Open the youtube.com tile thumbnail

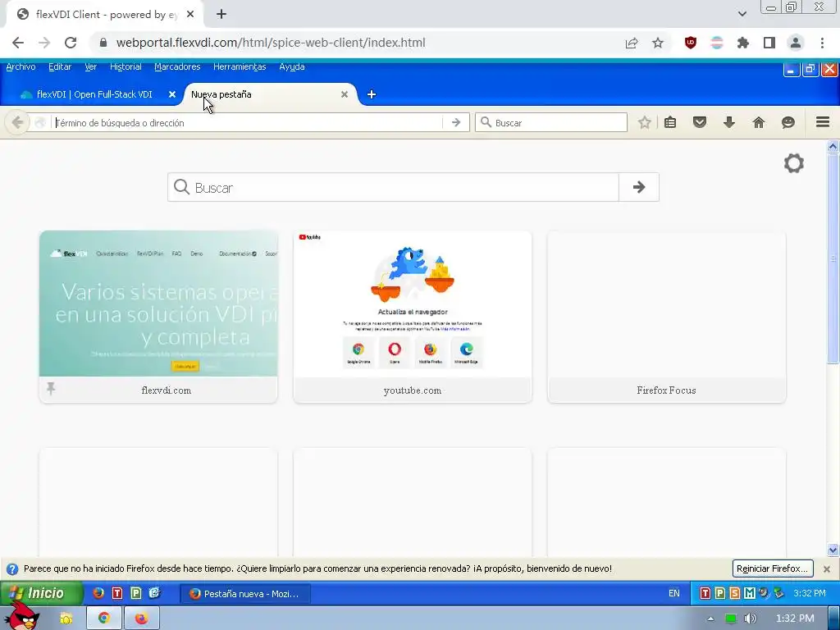point(413,304)
